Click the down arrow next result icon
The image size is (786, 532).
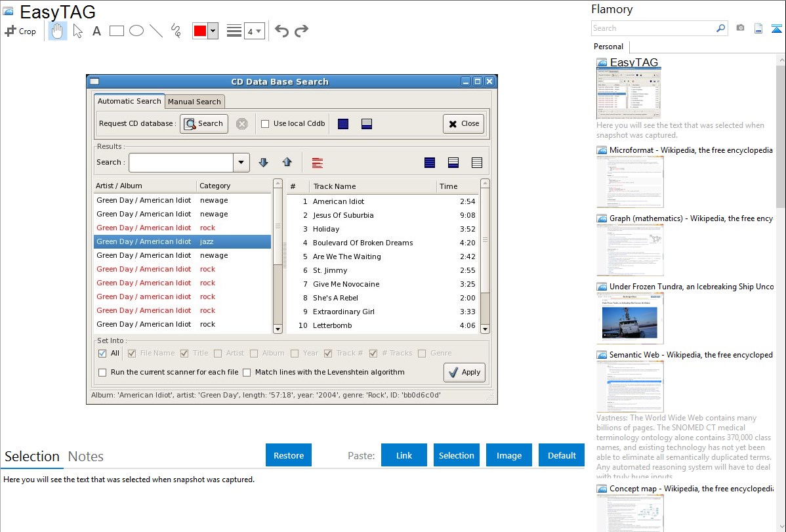[263, 163]
